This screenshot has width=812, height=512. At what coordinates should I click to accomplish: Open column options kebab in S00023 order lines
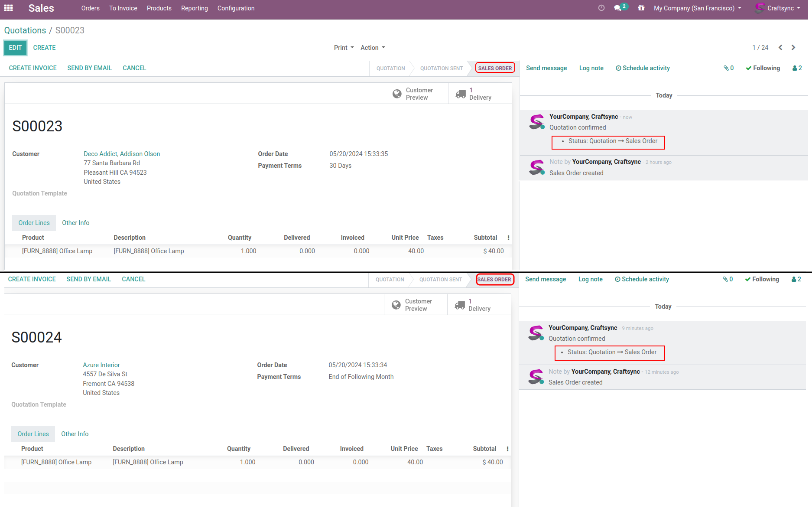pyautogui.click(x=508, y=238)
